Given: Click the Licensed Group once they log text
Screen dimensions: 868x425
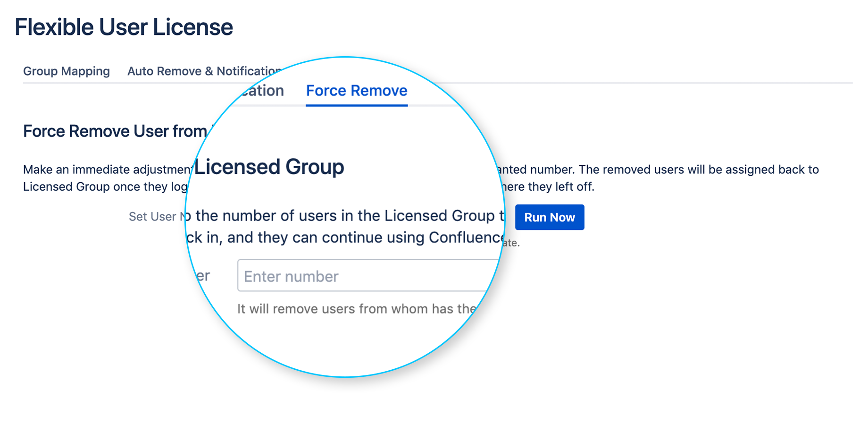Looking at the screenshot, I should [x=105, y=187].
